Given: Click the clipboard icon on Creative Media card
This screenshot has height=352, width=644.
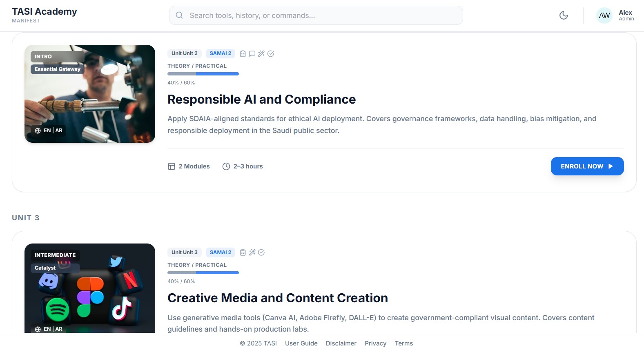Looking at the screenshot, I should pos(243,252).
